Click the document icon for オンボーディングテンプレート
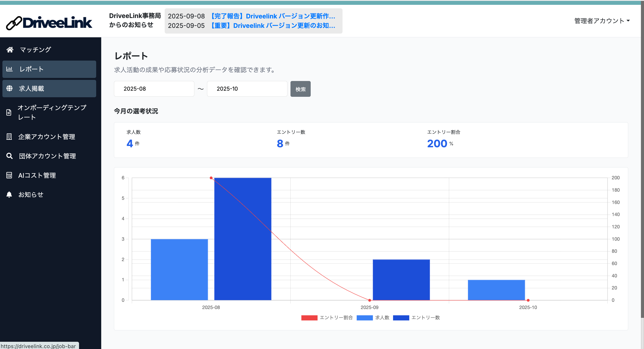Viewport: 644px width, 349px height. pyautogui.click(x=9, y=113)
